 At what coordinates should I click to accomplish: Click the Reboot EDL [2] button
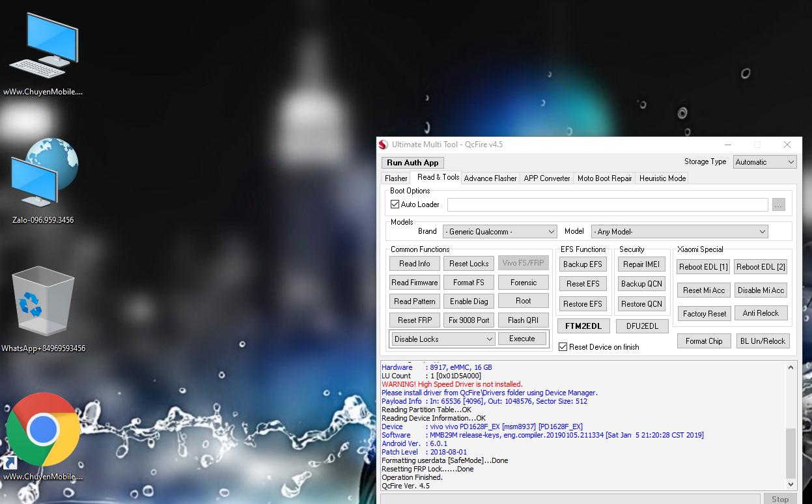coord(761,267)
